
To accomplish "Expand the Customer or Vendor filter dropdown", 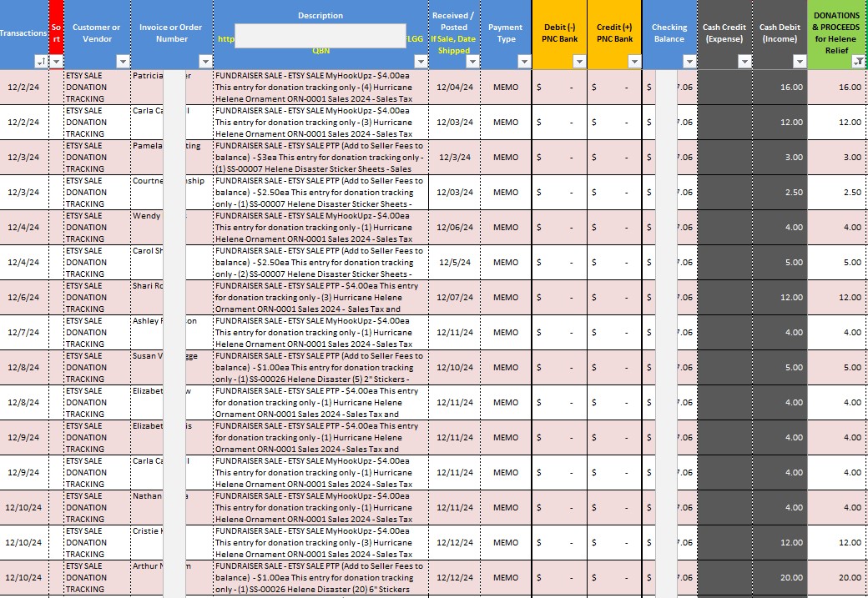I will click(x=123, y=62).
